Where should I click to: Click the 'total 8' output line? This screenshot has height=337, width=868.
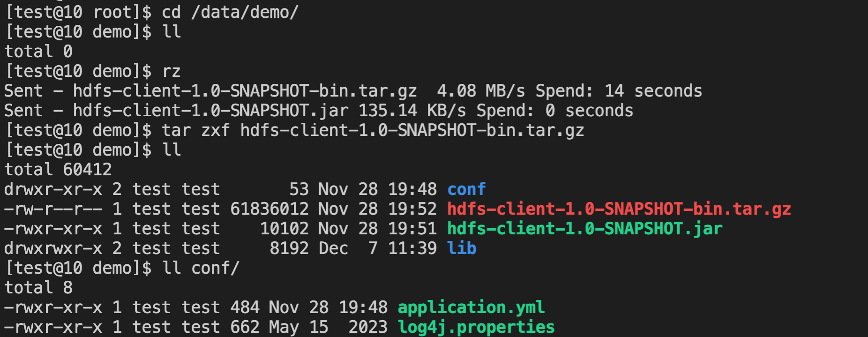coord(38,288)
